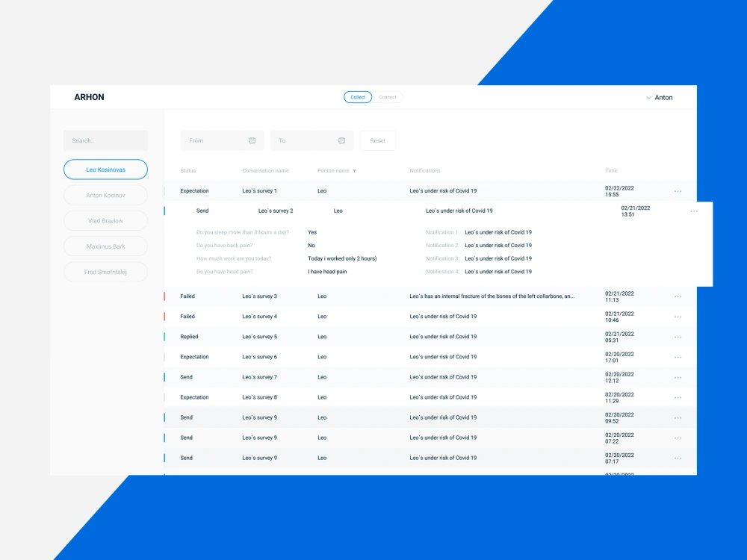Open more options for Leo's survey 1
This screenshot has width=747, height=560.
[x=678, y=191]
